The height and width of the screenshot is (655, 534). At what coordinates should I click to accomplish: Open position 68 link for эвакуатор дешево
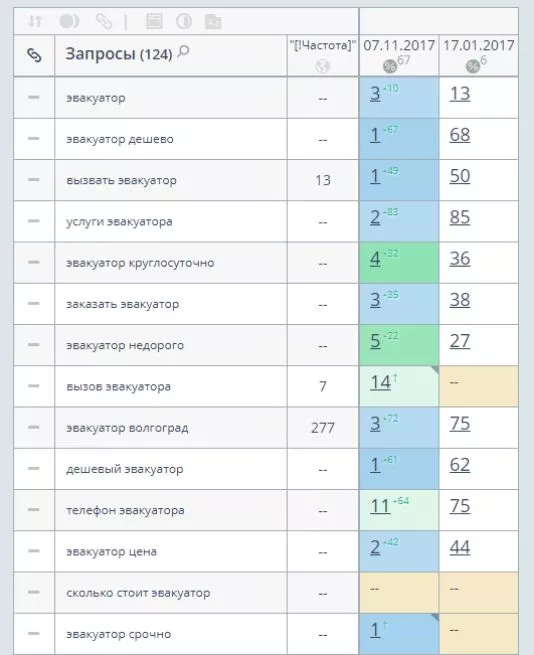coord(460,135)
